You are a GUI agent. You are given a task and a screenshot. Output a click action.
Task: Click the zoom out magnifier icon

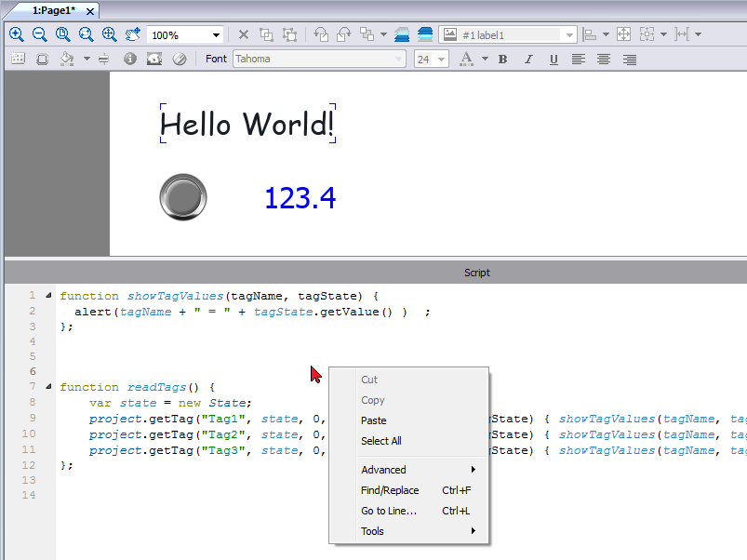point(39,34)
